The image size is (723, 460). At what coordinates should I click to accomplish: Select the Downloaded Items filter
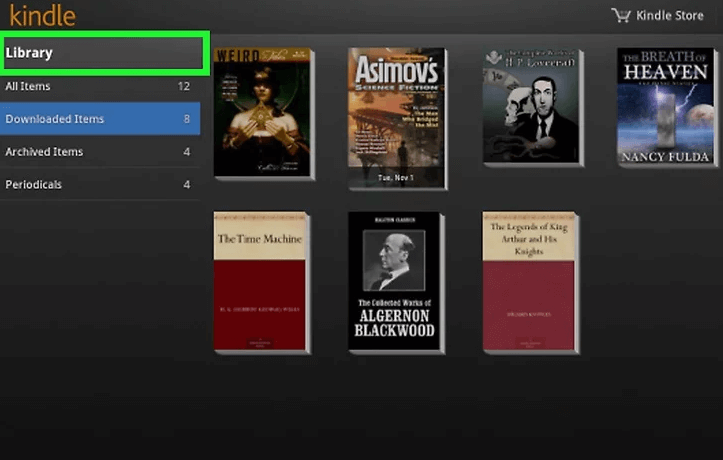tap(55, 119)
